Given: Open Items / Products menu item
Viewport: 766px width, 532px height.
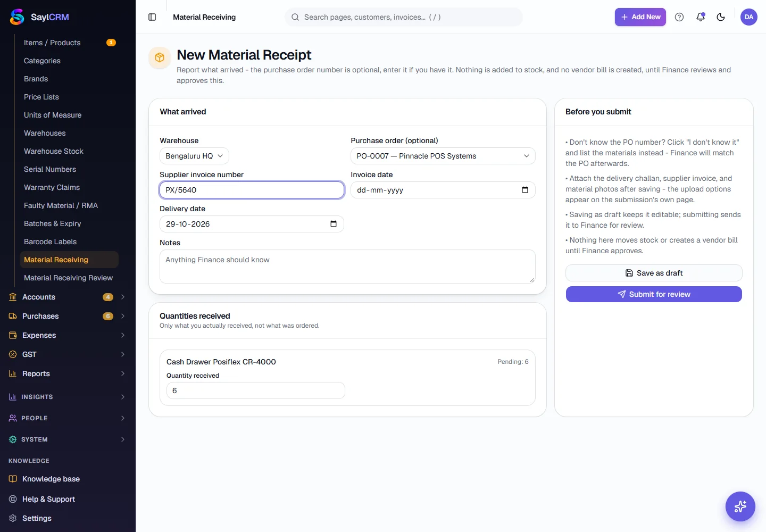Looking at the screenshot, I should [69, 43].
